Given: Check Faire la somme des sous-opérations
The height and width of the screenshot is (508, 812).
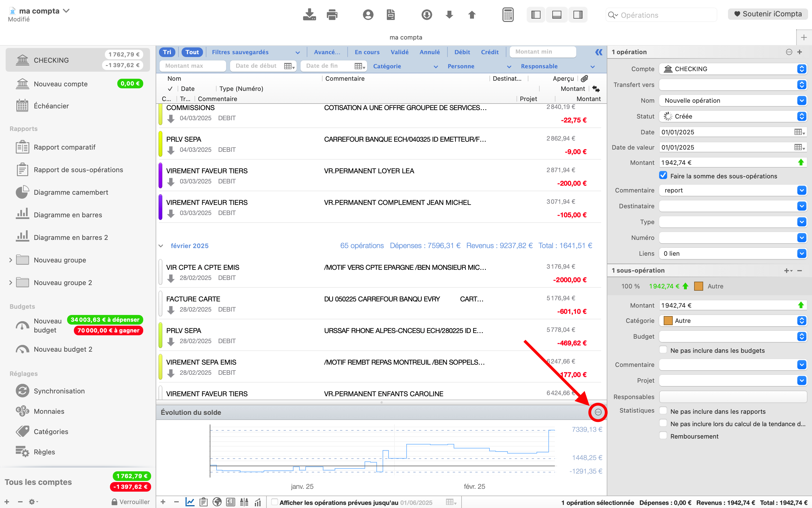Looking at the screenshot, I should (663, 175).
